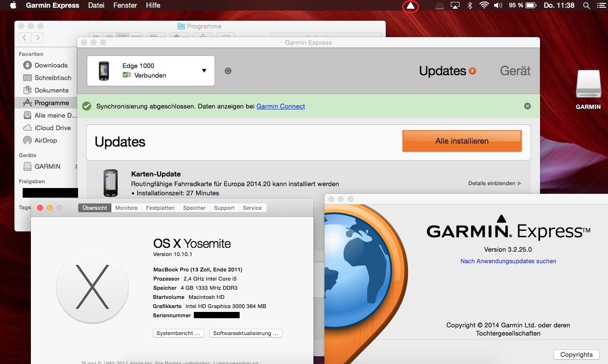Open the Fenster menu

point(125,5)
